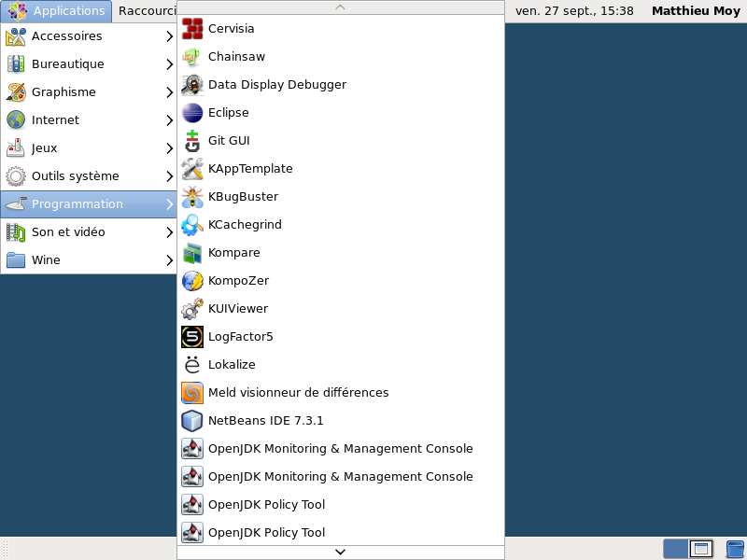Select Meld visionneur de différences
Image resolution: width=747 pixels, height=560 pixels.
pos(341,393)
